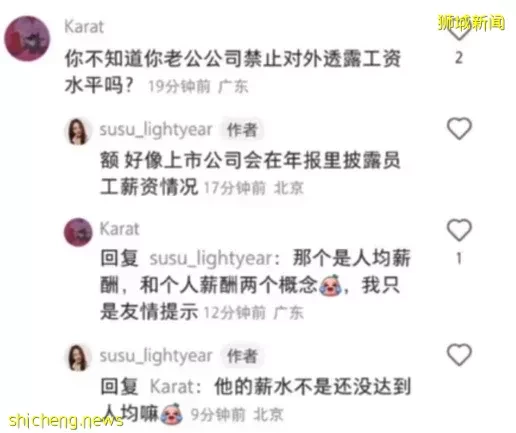Tap the mentioned Karat in the last reply
The width and height of the screenshot is (516, 433).
coord(172,387)
